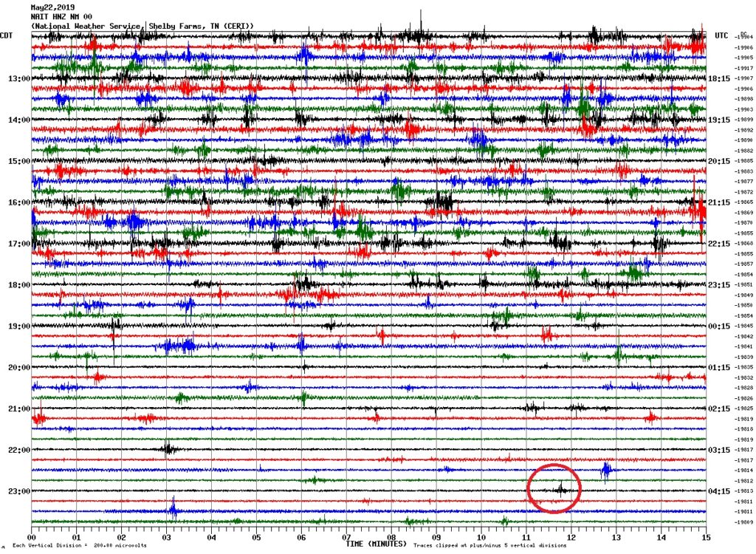Click the CDT timezone header
Screen dimensions: 756x554
pos(7,35)
